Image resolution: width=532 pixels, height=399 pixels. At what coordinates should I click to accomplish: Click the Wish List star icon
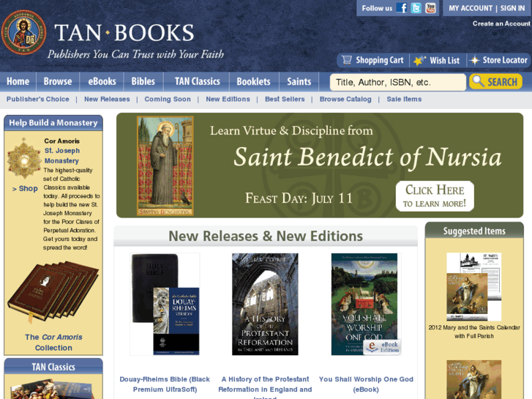[419, 61]
